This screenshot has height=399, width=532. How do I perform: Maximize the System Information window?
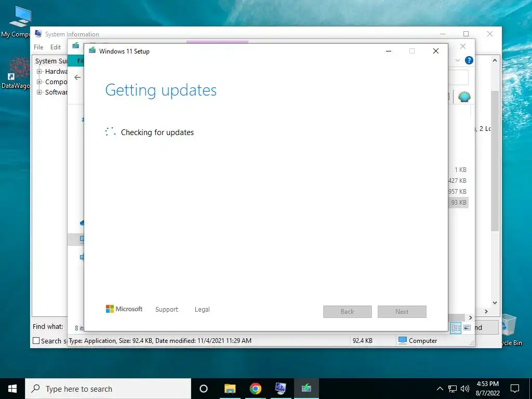[x=466, y=34]
